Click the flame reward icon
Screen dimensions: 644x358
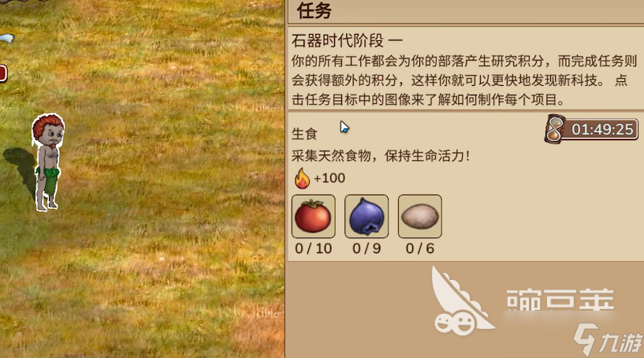coord(302,178)
